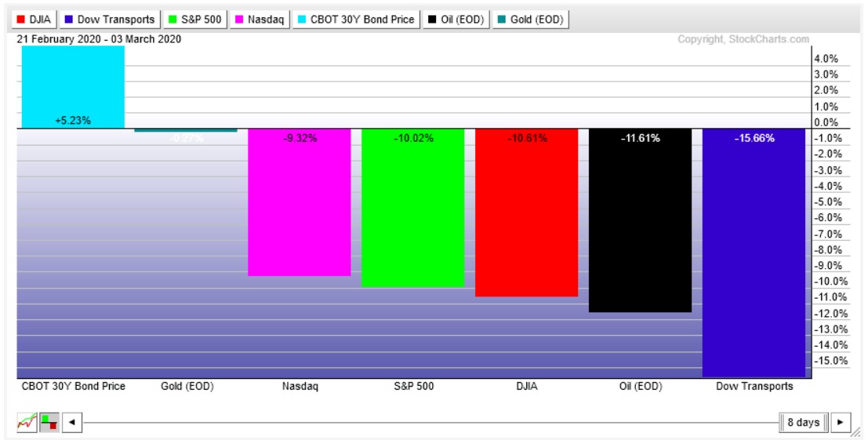Disable the CBOT 30Y Bond Price series
The width and height of the screenshot is (868, 440).
[356, 20]
